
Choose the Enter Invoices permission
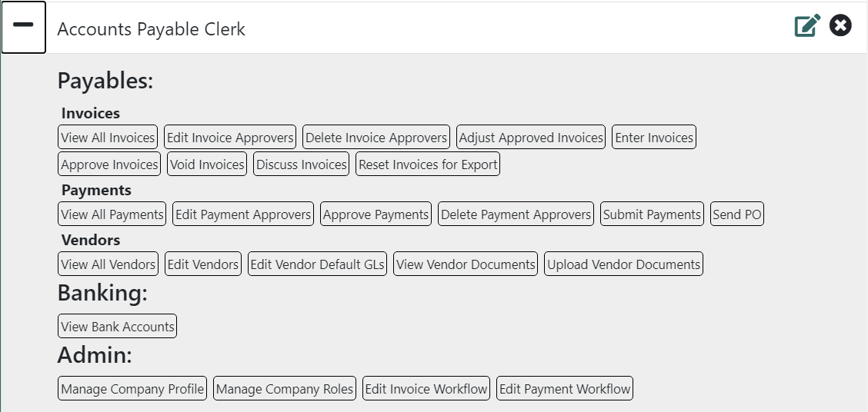[x=654, y=137]
